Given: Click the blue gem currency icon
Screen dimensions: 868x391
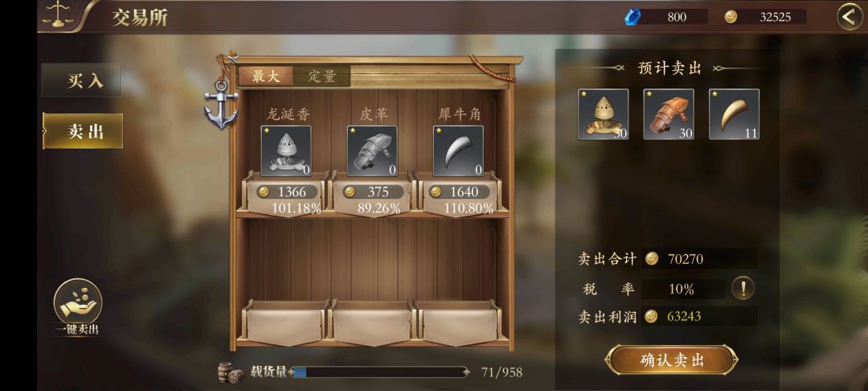Looking at the screenshot, I should point(631,17).
